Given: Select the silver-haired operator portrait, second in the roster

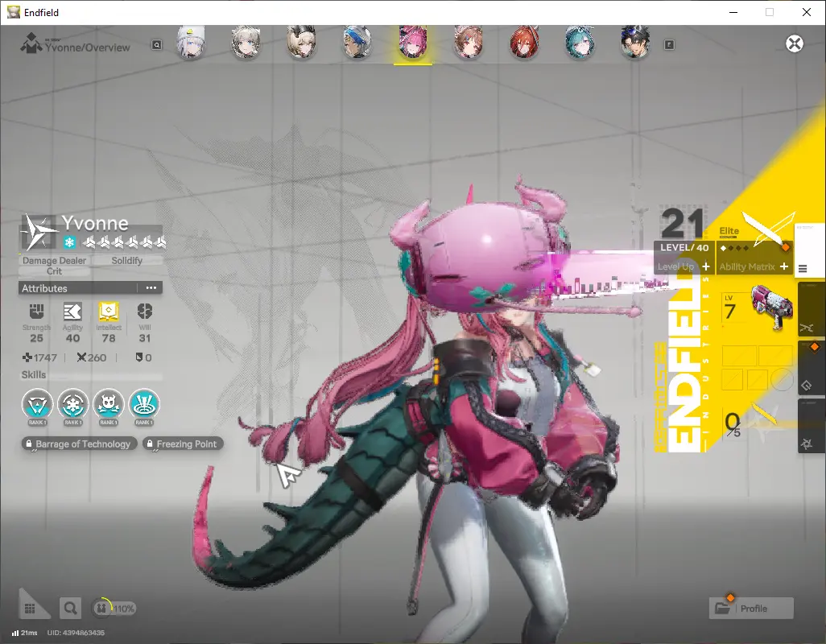Looking at the screenshot, I should pyautogui.click(x=246, y=42).
